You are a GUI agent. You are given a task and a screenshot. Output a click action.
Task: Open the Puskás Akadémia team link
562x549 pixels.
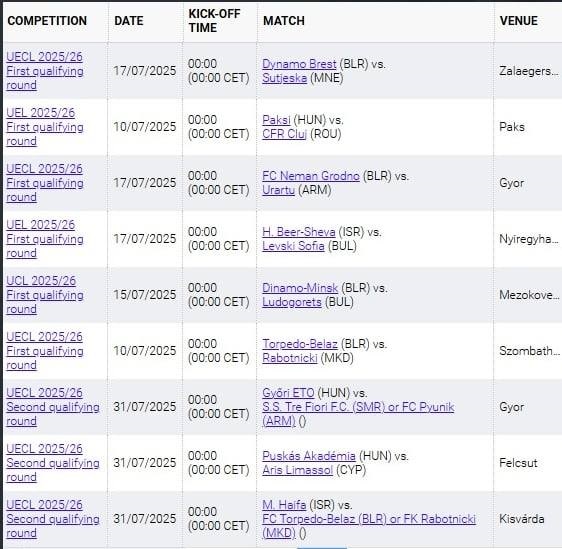pos(309,456)
